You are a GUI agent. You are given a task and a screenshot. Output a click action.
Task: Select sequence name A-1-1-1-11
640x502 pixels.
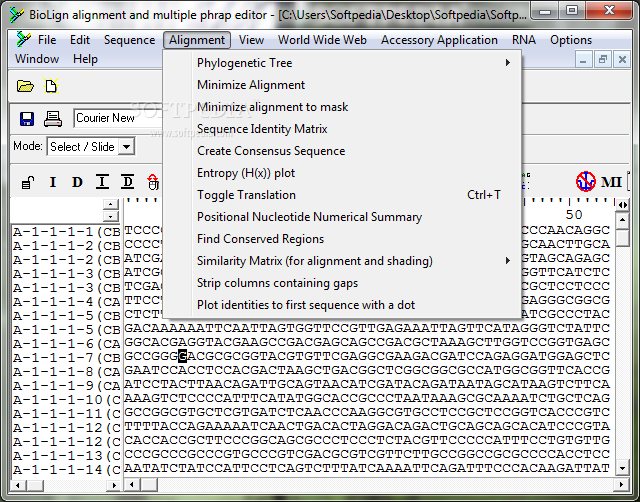coord(67,413)
